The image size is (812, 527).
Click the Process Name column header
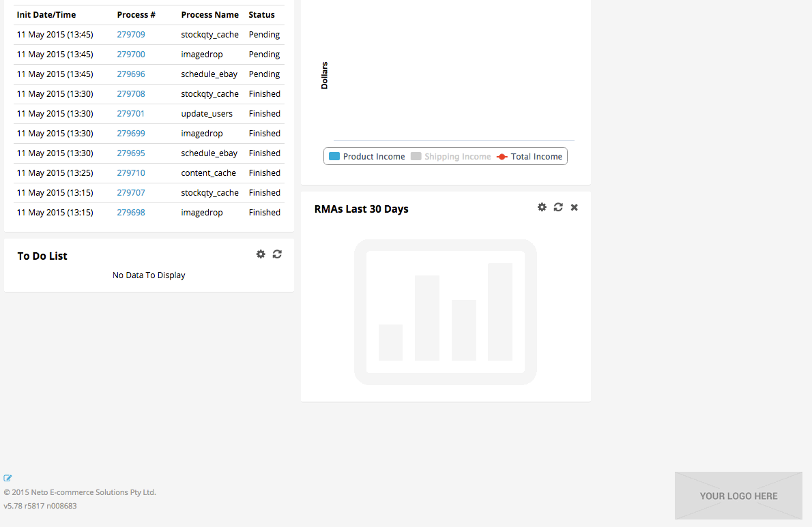click(209, 15)
